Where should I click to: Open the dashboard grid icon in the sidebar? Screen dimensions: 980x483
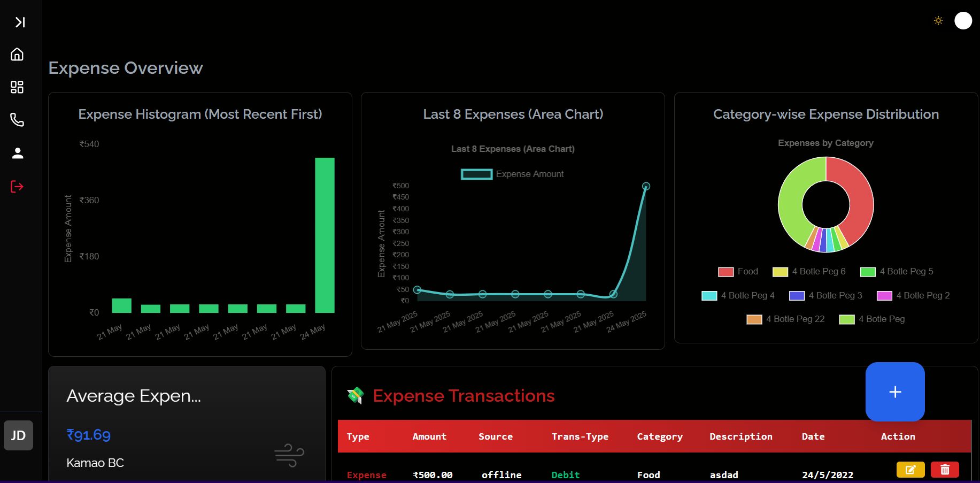tap(17, 87)
